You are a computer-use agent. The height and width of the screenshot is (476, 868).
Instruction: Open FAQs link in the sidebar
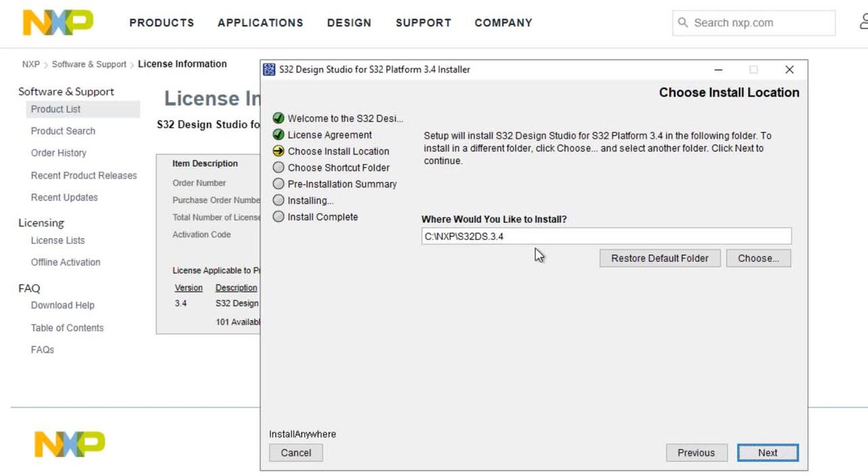pos(42,349)
